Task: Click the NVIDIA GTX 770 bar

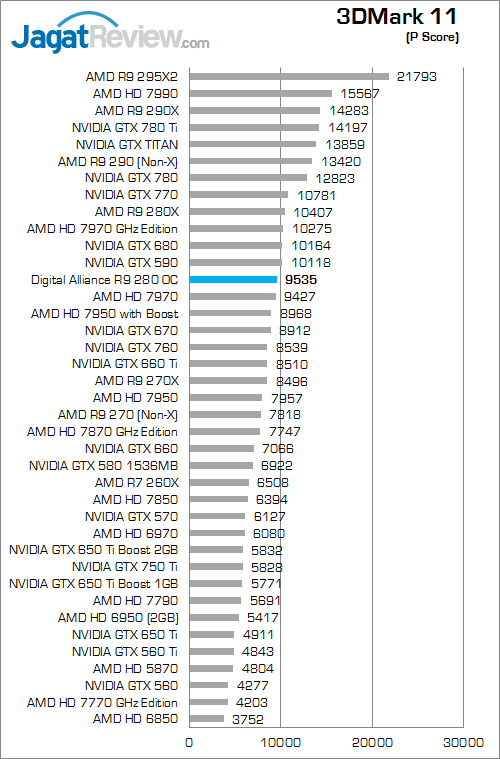Action: (x=239, y=195)
